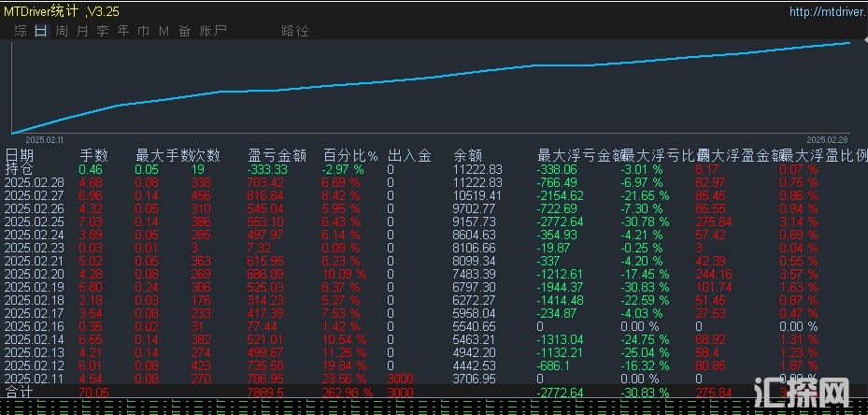Screen dimensions: 868x415
Task: Click the 262.98 % total percentage
Action: (348, 393)
